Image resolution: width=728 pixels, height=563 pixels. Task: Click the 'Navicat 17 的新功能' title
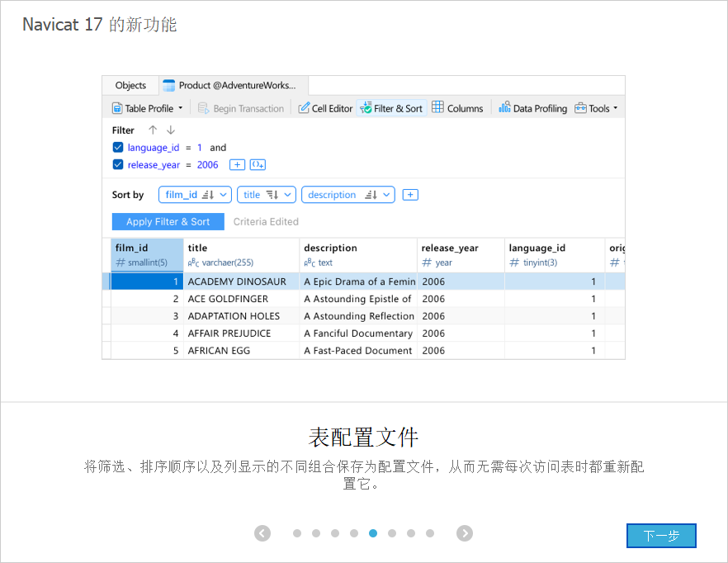(x=100, y=24)
